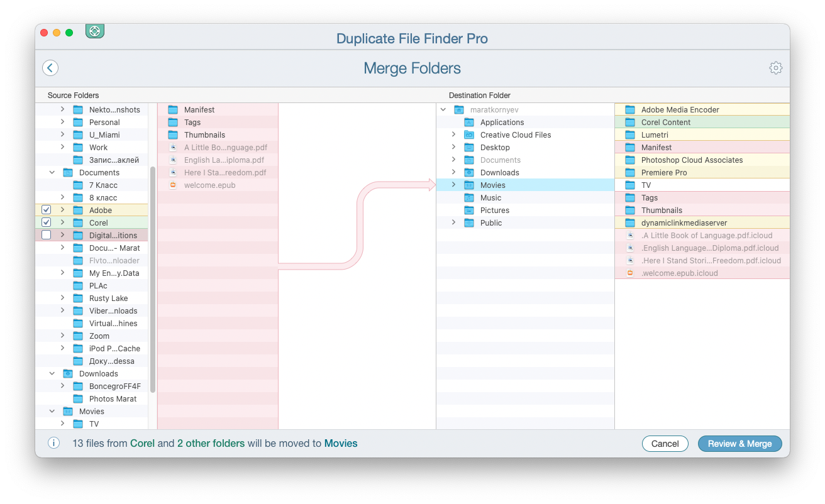The image size is (825, 504).
Task: Click the welcome.epub file icon in source preview
Action: (x=173, y=185)
